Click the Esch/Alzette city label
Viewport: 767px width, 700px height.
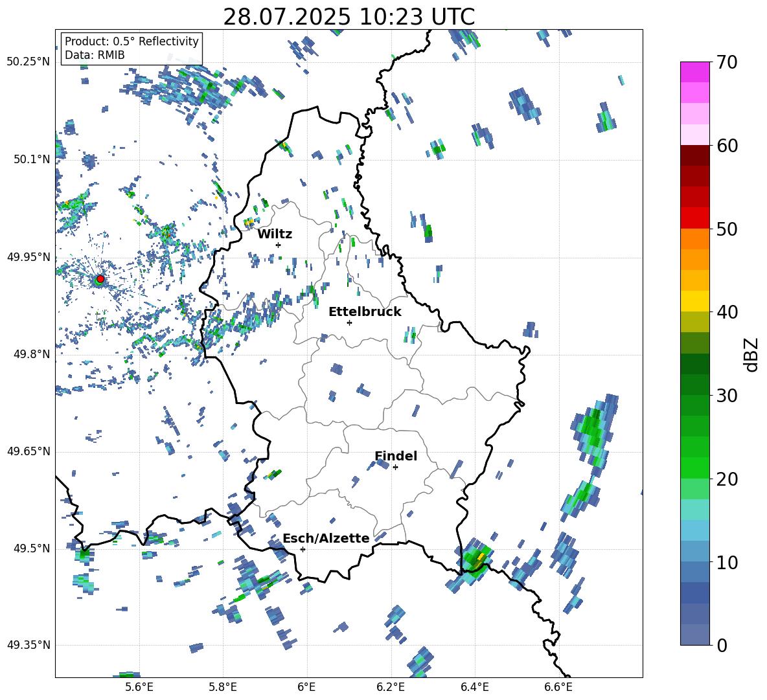[x=326, y=538]
